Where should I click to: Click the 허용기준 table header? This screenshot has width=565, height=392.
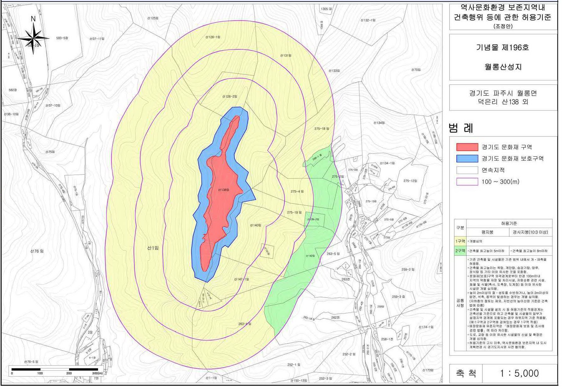(x=509, y=223)
